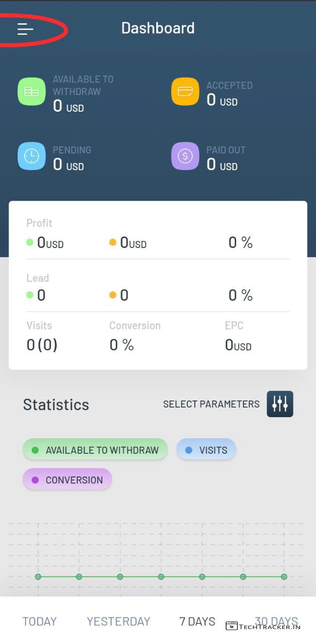Toggle the Available to Withdraw chart chip
The image size is (316, 644).
pyautogui.click(x=95, y=450)
